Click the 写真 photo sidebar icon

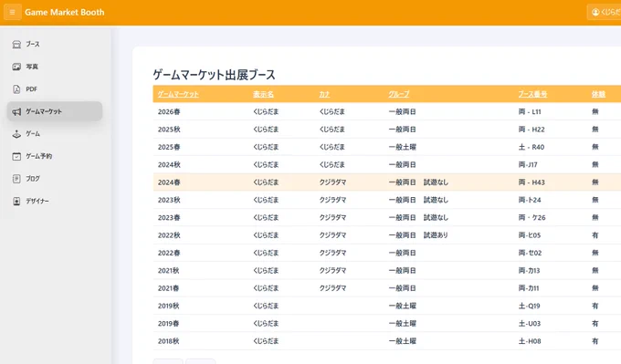click(x=16, y=67)
